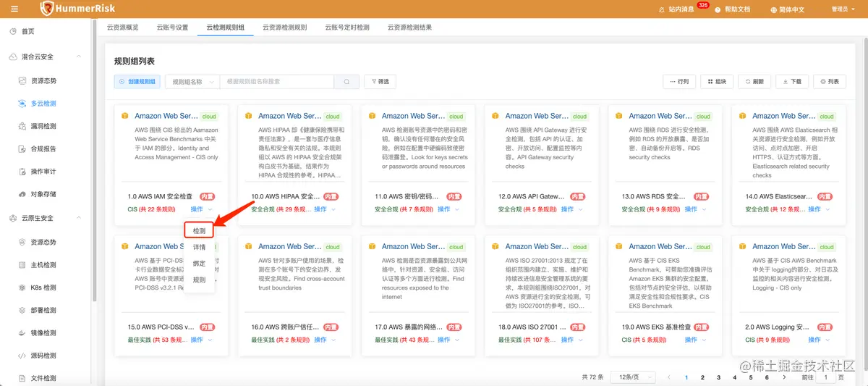Open 主机检测 sidebar item
The height and width of the screenshot is (386, 868).
tap(45, 265)
